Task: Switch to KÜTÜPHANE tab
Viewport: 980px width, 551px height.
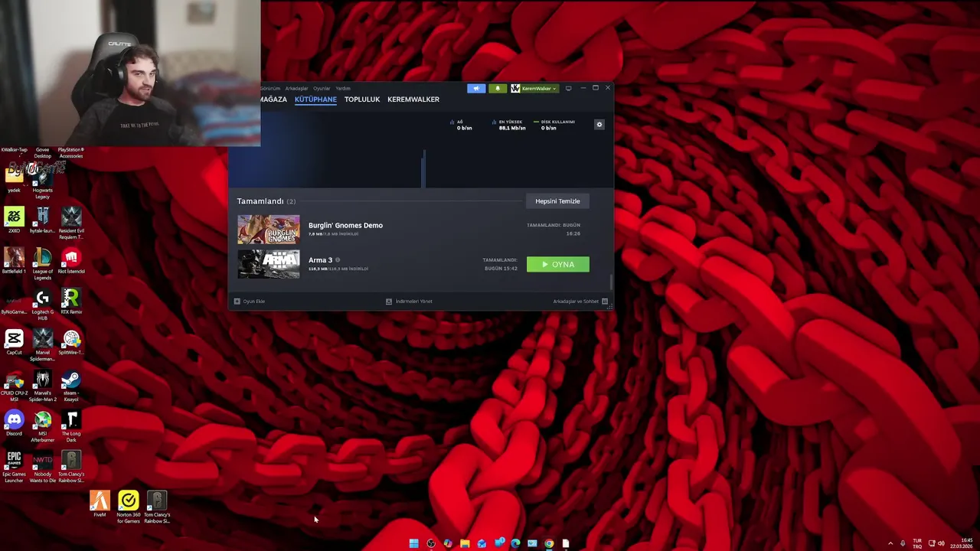Action: [x=315, y=99]
